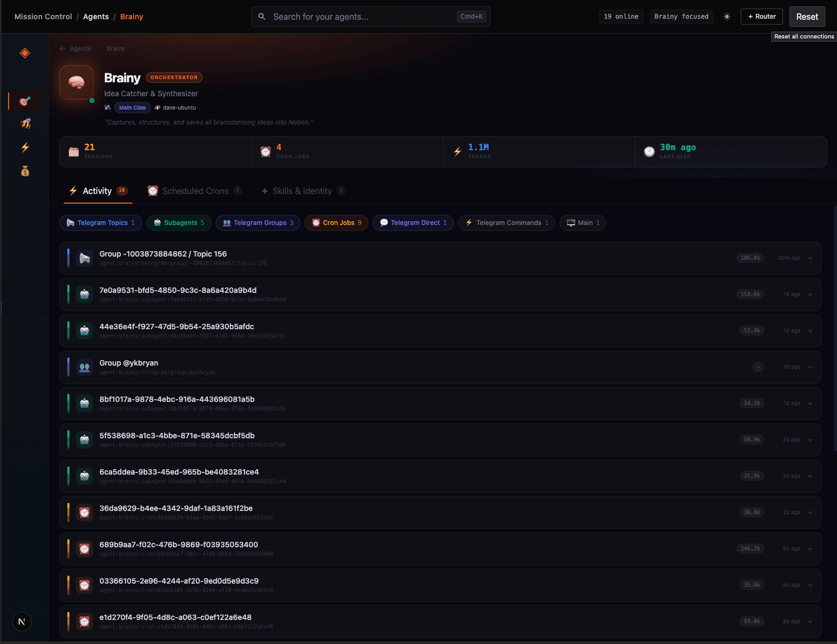This screenshot has width=837, height=644.
Task: Toggle the Subagents filter chip
Action: 179,223
